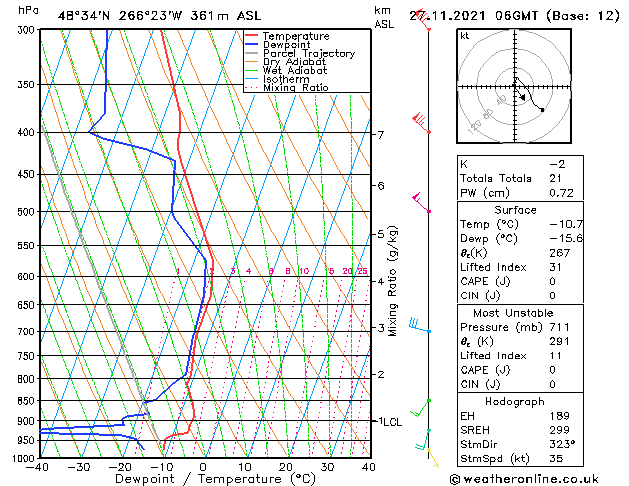Click the '500' hPa pressure level label
629x486 pixels.
coord(28,212)
